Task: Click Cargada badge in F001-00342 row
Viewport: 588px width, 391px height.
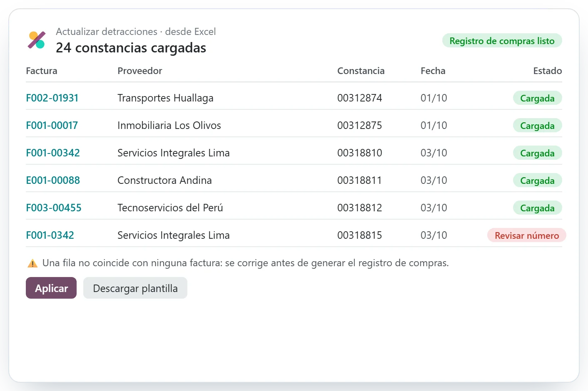Action: 537,153
